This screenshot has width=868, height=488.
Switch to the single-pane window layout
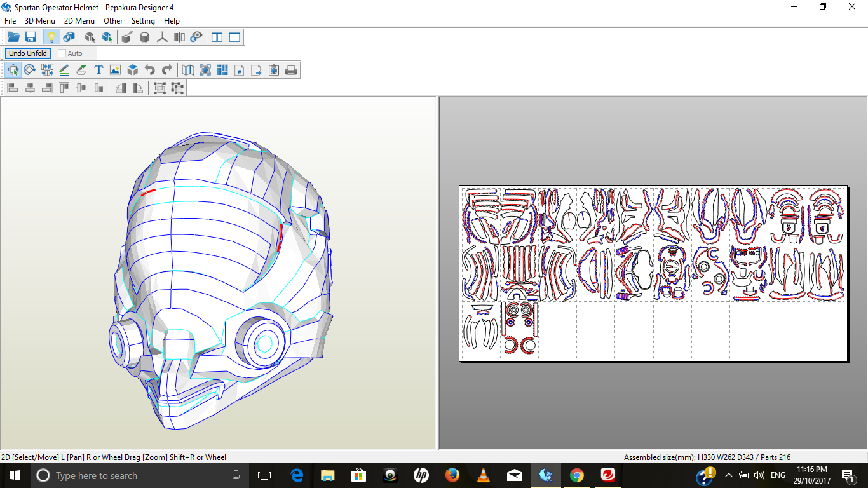pyautogui.click(x=235, y=37)
